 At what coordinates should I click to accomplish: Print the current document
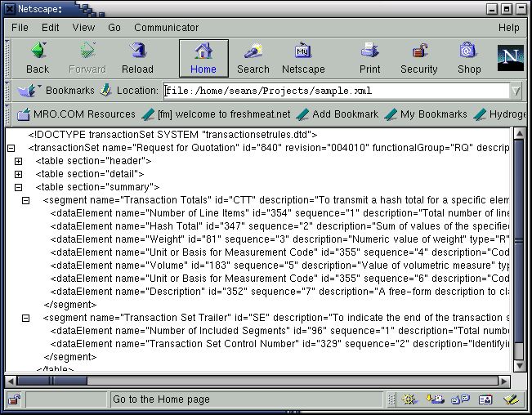369,58
